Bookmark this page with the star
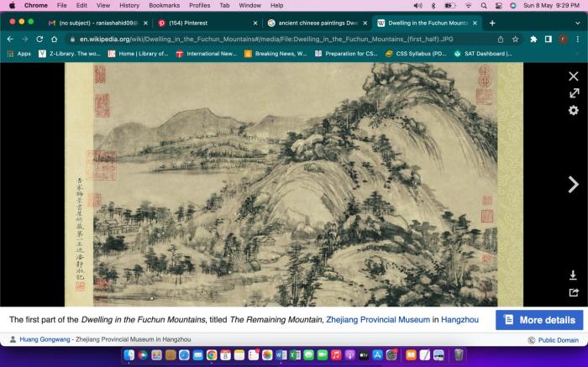 click(x=515, y=39)
